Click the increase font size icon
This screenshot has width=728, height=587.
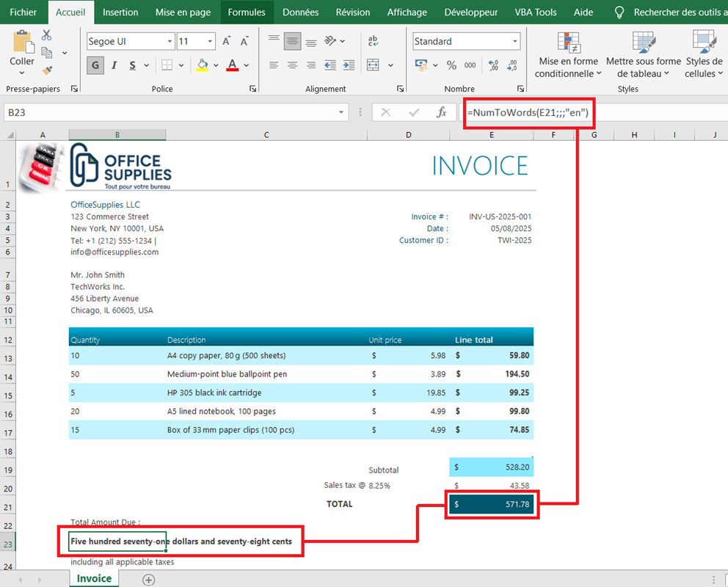click(x=227, y=42)
